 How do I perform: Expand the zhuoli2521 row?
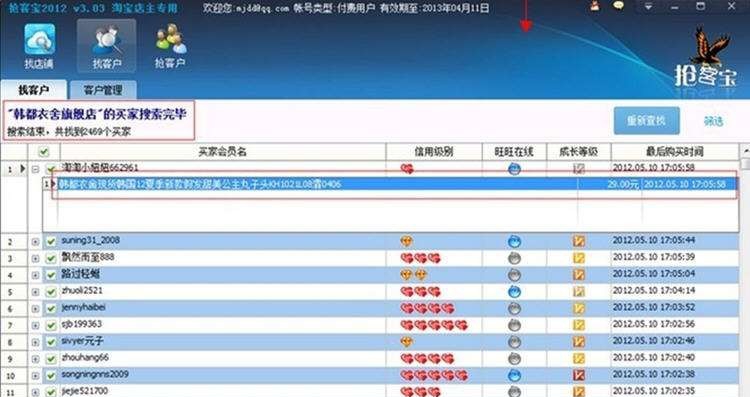[35, 292]
